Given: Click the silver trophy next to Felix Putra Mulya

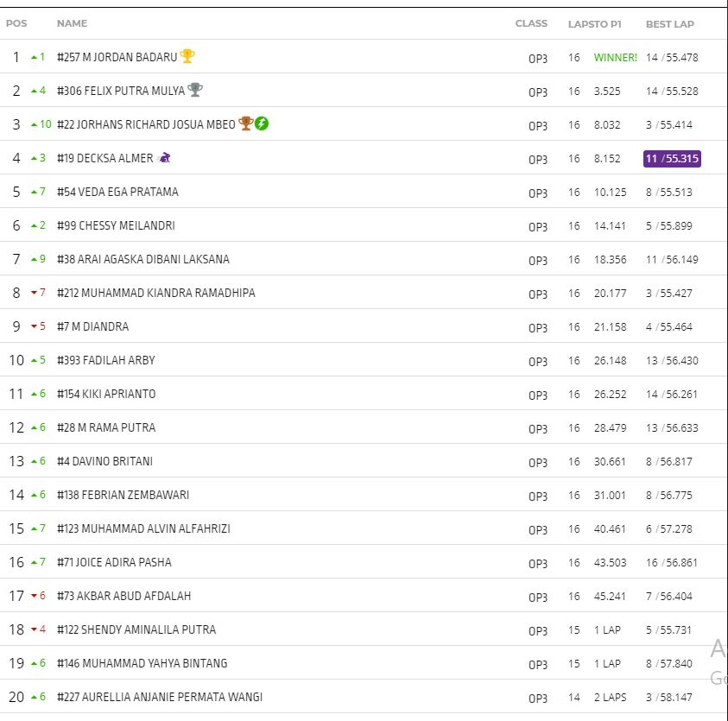Looking at the screenshot, I should tap(195, 90).
